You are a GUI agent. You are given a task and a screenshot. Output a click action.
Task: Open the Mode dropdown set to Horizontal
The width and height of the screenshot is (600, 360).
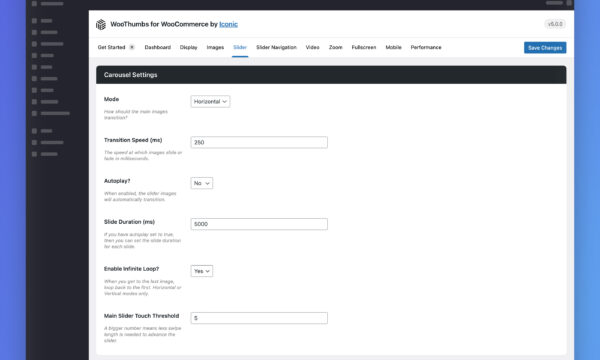(210, 101)
